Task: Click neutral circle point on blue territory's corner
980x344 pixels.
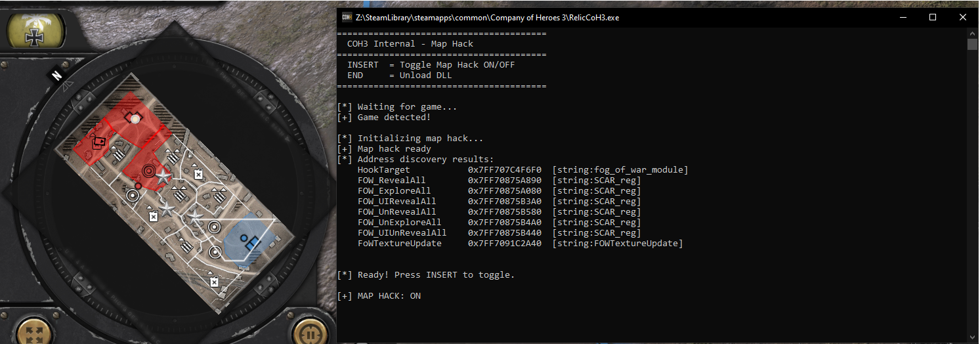Action: point(214,226)
